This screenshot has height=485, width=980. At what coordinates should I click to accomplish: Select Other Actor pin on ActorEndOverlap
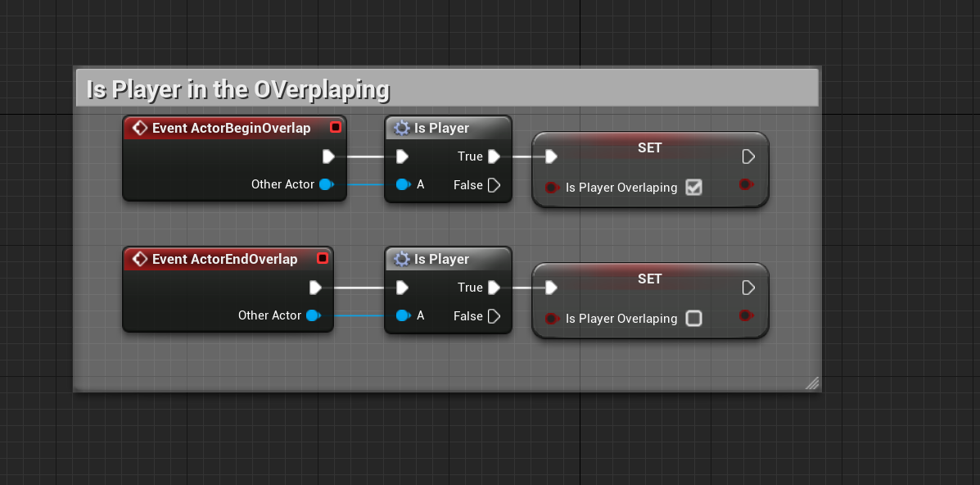coord(314,315)
